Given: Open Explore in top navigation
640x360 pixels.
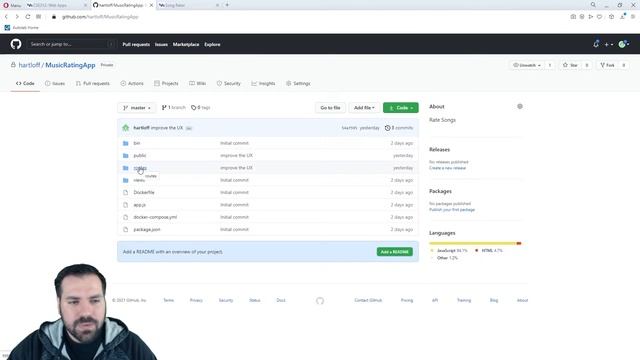Looking at the screenshot, I should tap(212, 44).
